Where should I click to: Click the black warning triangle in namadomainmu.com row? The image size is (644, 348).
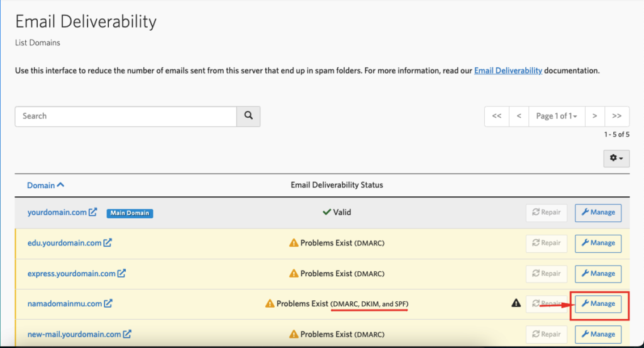[516, 303]
